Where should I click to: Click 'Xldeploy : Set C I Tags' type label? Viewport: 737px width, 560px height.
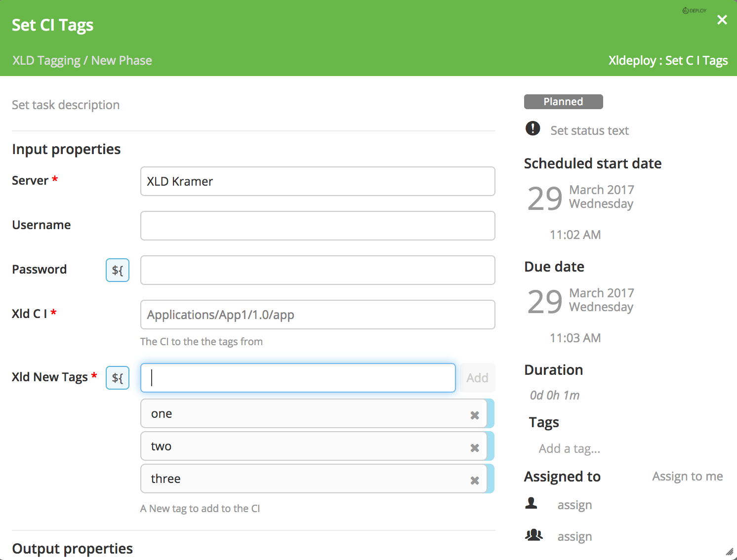pos(668,60)
